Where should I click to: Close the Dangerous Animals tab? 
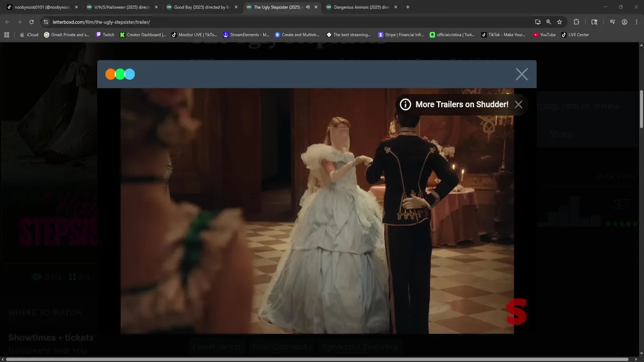click(395, 7)
